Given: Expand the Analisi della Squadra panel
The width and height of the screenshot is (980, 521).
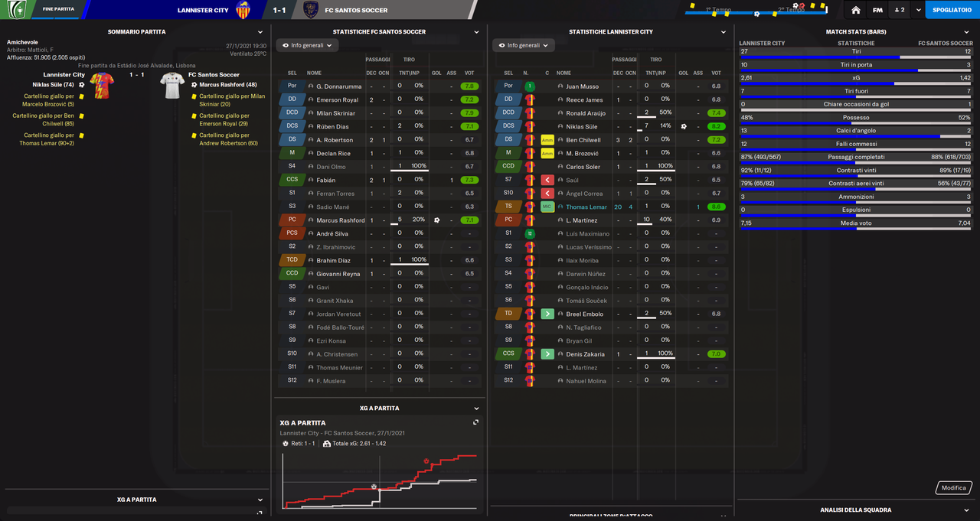Looking at the screenshot, I should tap(966, 510).
